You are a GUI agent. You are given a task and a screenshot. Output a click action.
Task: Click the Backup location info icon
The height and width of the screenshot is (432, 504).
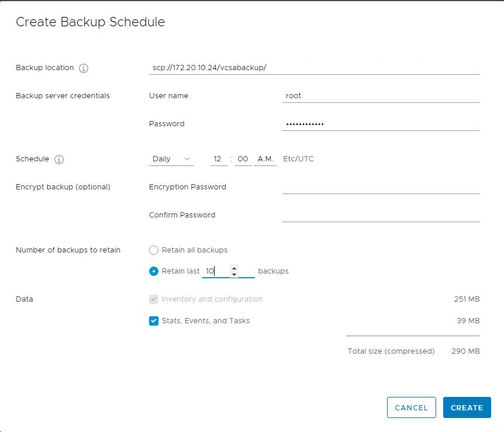[84, 68]
